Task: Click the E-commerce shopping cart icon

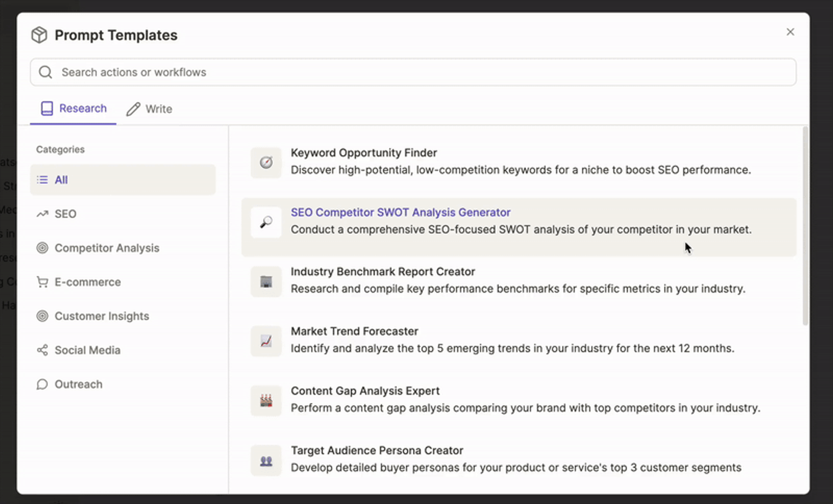Action: pos(42,282)
